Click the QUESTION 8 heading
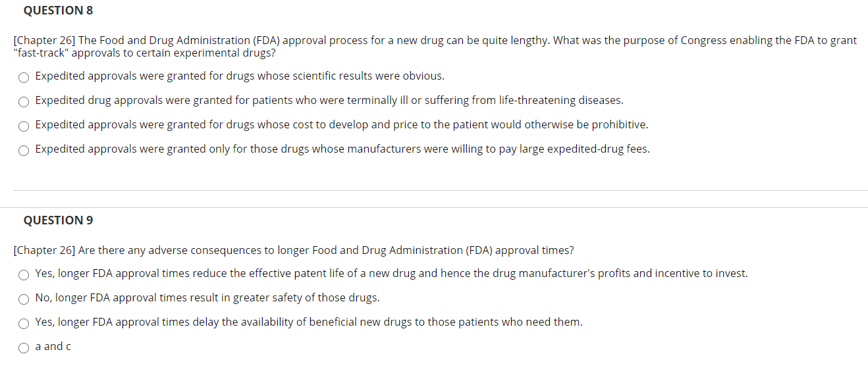The height and width of the screenshot is (381, 868). coord(58,10)
